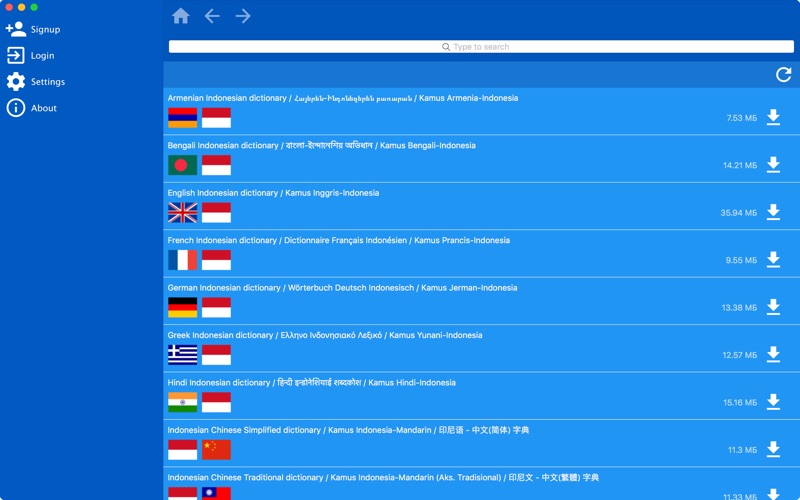Click the Indonesian flag in English row
The width and height of the screenshot is (800, 500).
(216, 213)
